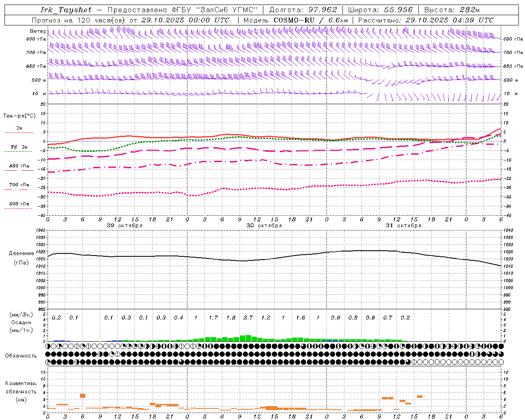Click the precipitation value 1.2
Image resolution: width=525 pixels, height=420 pixels.
pos(266,318)
